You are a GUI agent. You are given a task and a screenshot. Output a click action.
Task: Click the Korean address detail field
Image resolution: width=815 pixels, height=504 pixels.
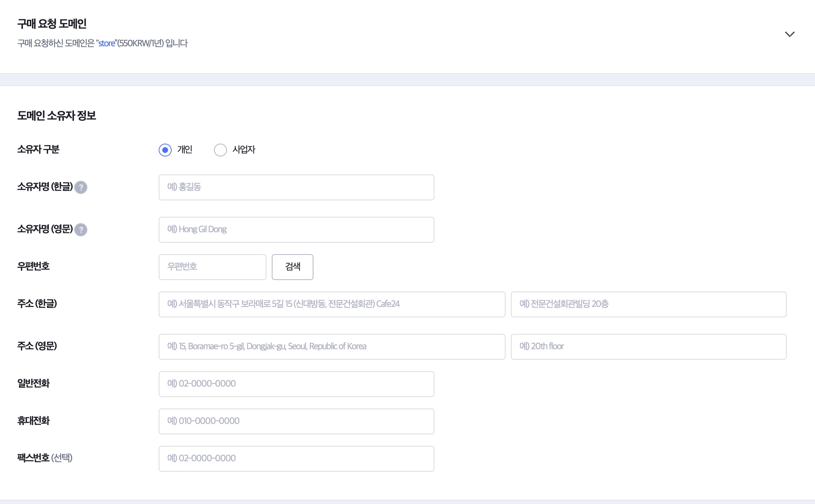pyautogui.click(x=648, y=304)
